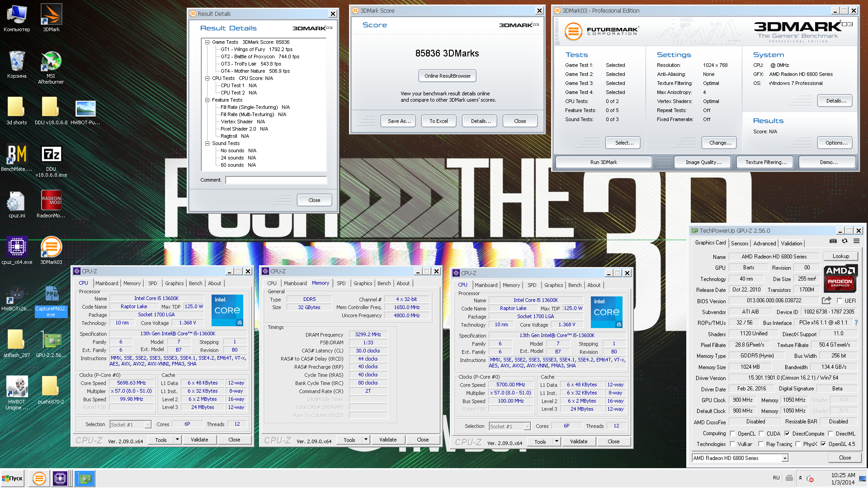
Task: Toggle the DirectCompute checkbox
Action: pyautogui.click(x=787, y=433)
